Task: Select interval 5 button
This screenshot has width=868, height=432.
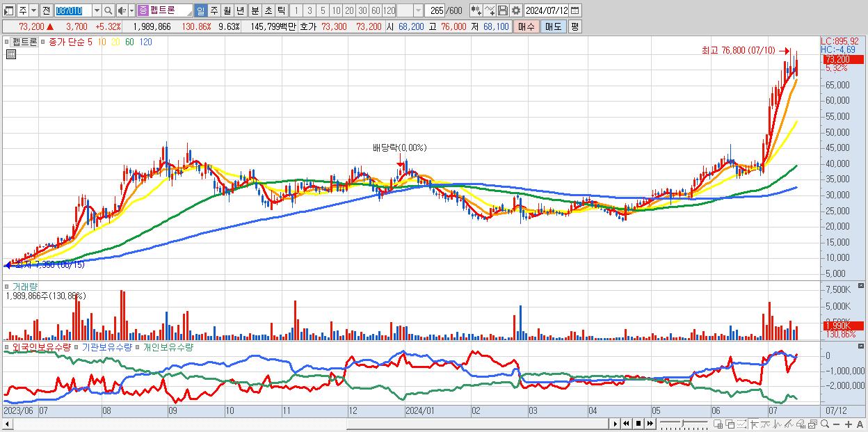Action: [323, 11]
